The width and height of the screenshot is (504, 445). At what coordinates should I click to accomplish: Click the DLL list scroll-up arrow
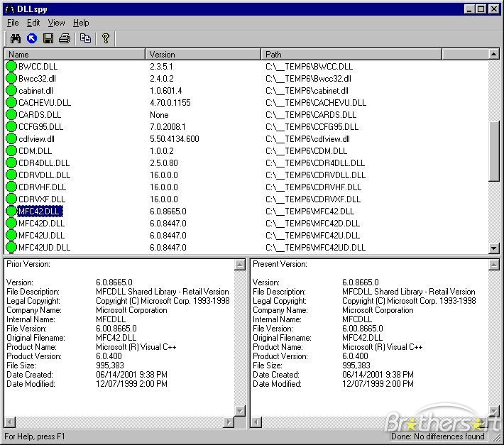[x=494, y=54]
